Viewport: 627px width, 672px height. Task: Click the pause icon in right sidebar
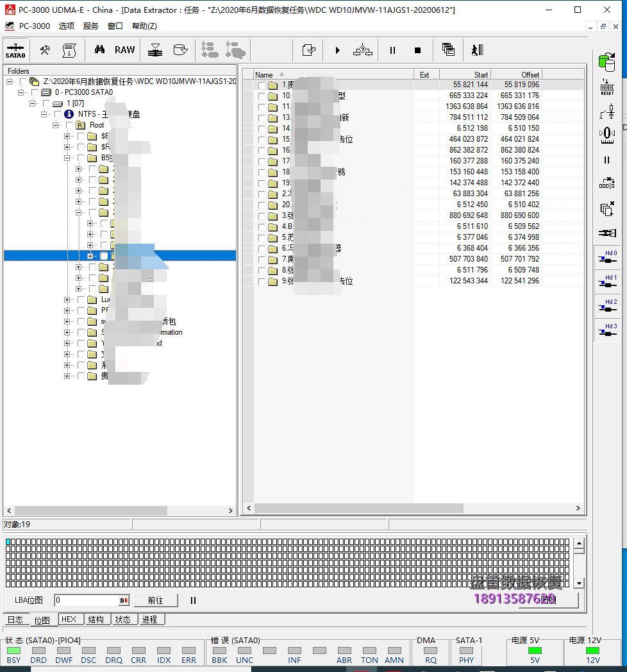point(607,160)
